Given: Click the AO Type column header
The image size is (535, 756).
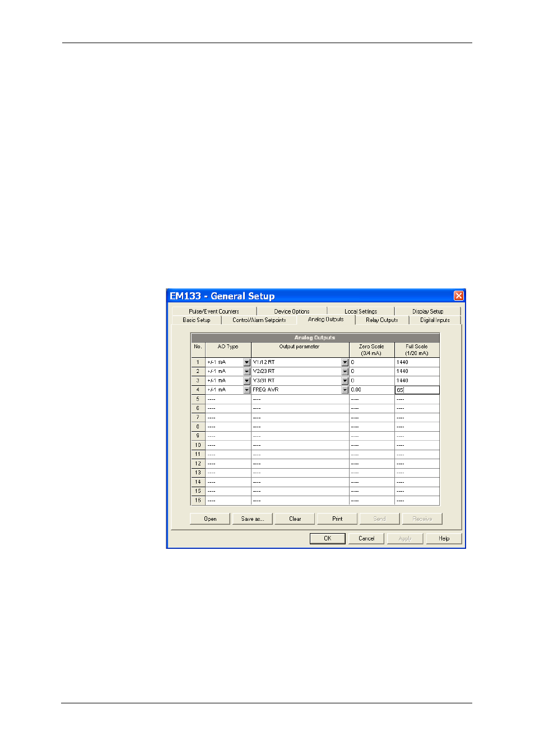Looking at the screenshot, I should pos(228,350).
